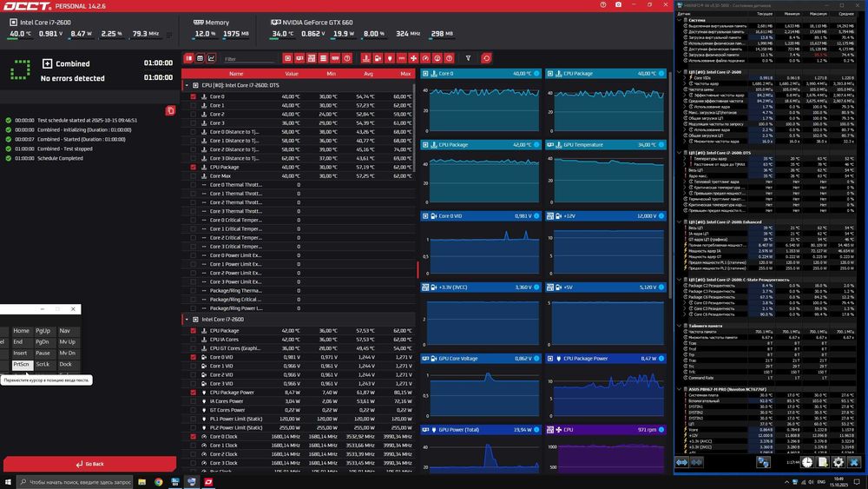Toggle the temperature sensor type filter

pos(366,58)
